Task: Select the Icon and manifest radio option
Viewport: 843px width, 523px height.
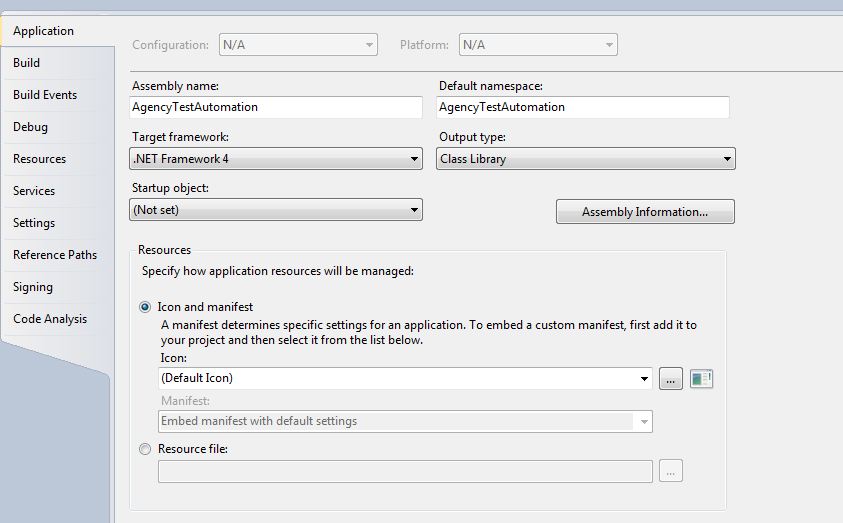Action: 146,307
